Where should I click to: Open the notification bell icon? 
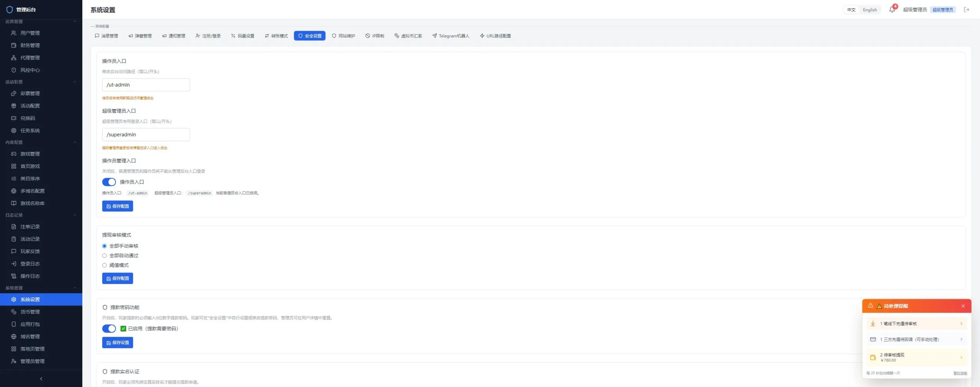tap(892, 10)
